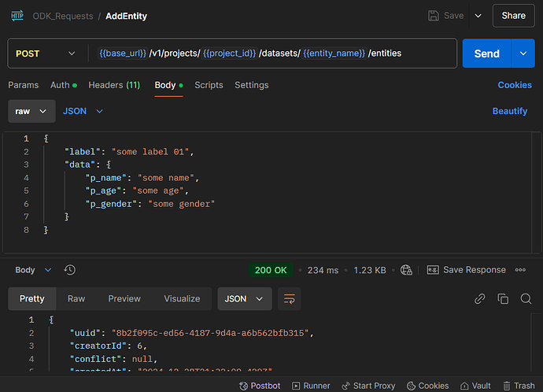The image size is (543, 392).
Task: Click the Save label at top
Action: click(453, 16)
